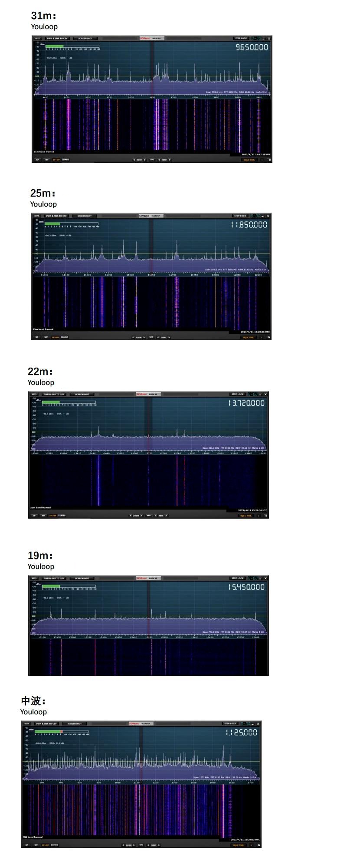
Task: Click SETT. button in 31m window
Action: click(x=38, y=39)
